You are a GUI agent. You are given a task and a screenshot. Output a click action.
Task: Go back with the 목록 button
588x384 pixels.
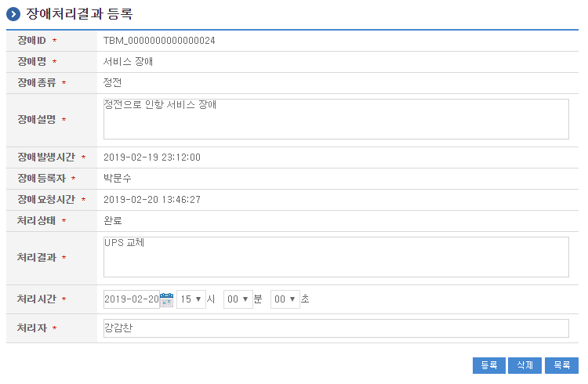[x=561, y=365]
